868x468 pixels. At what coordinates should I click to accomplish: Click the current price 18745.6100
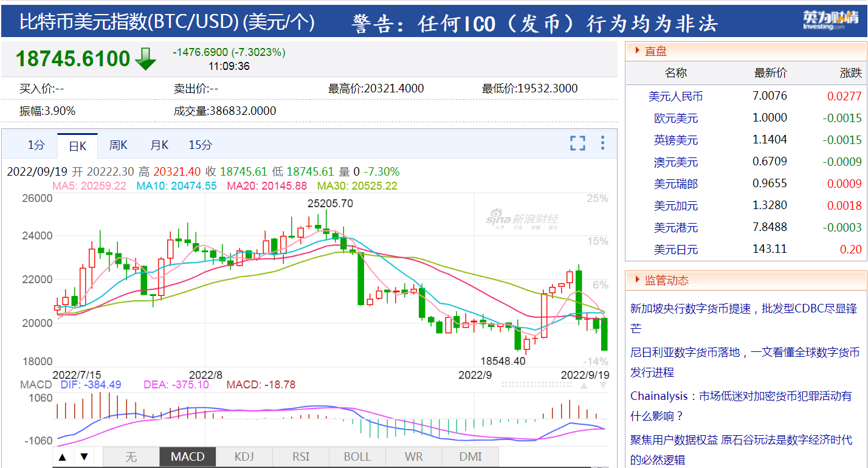[73, 59]
